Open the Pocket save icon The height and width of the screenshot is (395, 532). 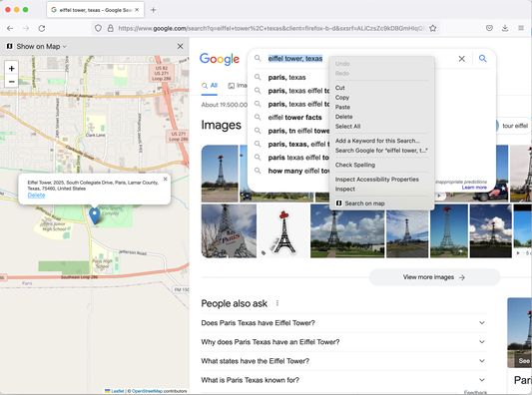[489, 28]
